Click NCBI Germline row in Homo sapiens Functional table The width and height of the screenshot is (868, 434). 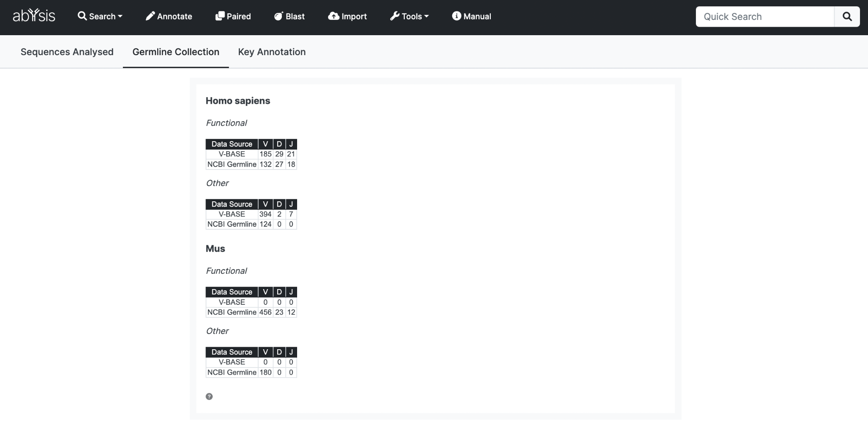(x=251, y=164)
